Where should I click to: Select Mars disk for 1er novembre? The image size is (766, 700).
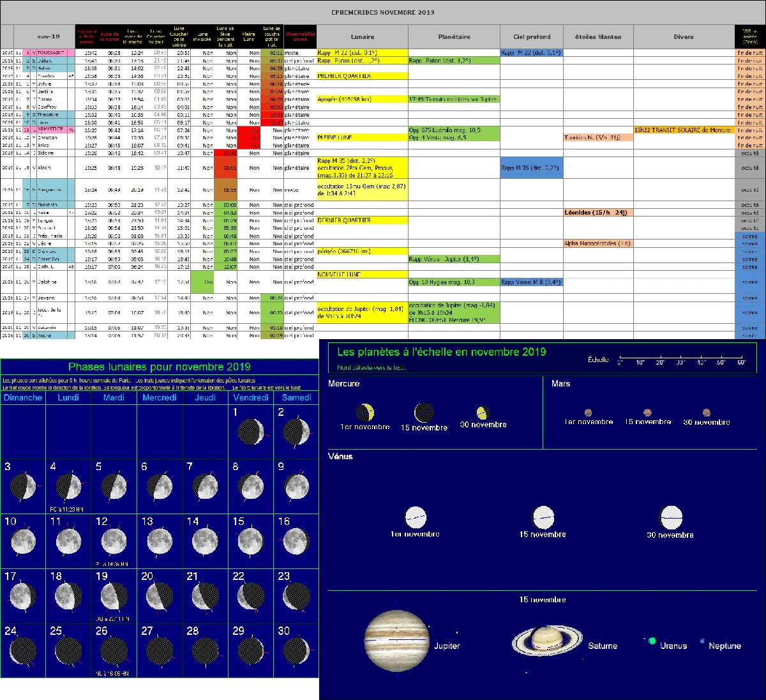(x=588, y=413)
